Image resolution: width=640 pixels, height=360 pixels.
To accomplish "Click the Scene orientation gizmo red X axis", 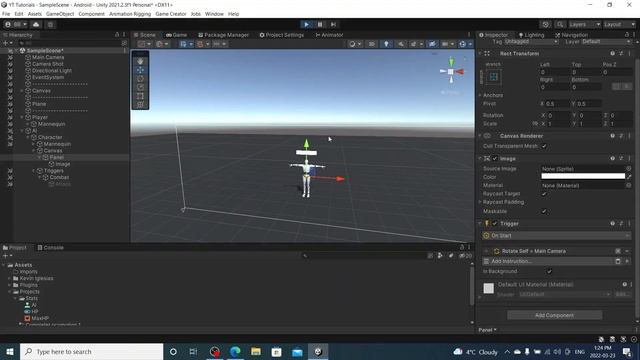I will point(460,71).
